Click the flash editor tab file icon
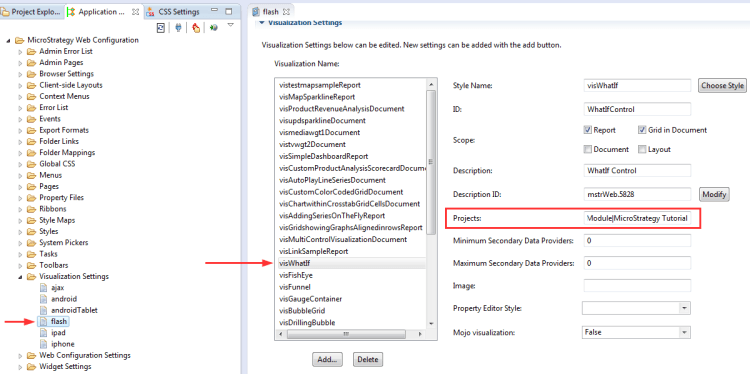 (x=256, y=11)
